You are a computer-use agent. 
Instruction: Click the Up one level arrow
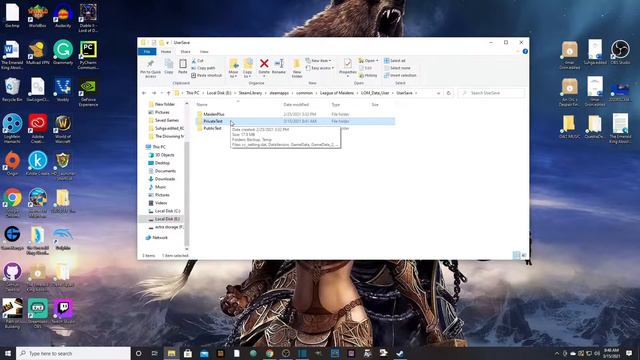click(x=168, y=93)
